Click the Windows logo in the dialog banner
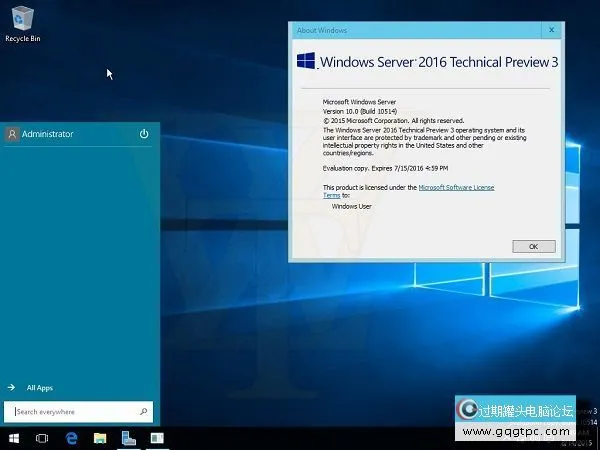The width and height of the screenshot is (600, 450). pyautogui.click(x=307, y=62)
